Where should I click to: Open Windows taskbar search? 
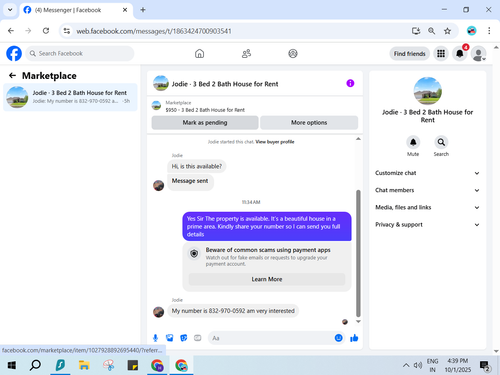[x=35, y=365]
